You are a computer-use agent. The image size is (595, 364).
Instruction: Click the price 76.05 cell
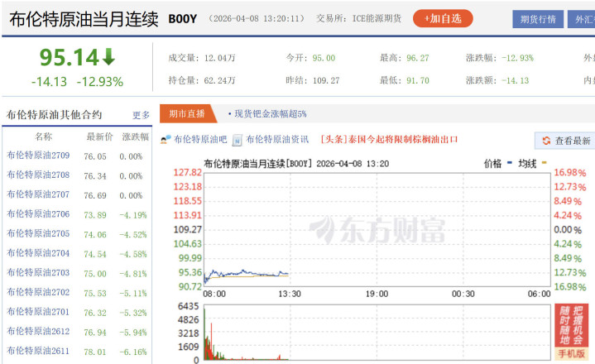(95, 156)
